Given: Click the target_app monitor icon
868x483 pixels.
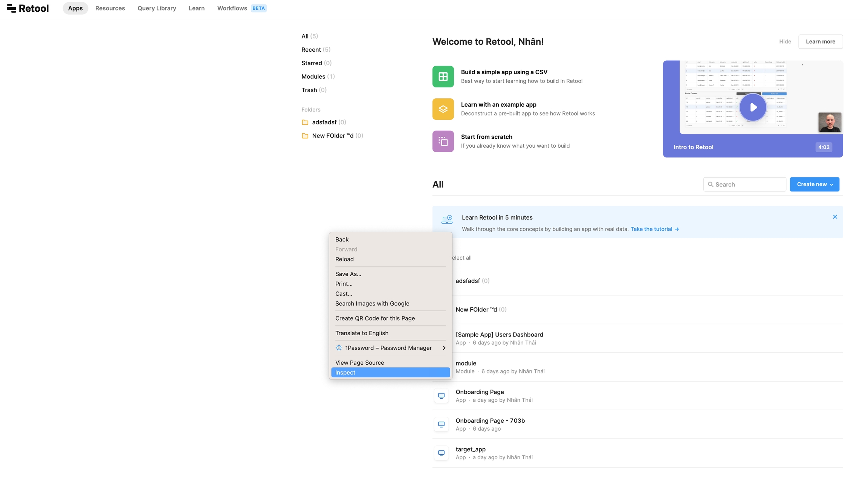Looking at the screenshot, I should [441, 453].
